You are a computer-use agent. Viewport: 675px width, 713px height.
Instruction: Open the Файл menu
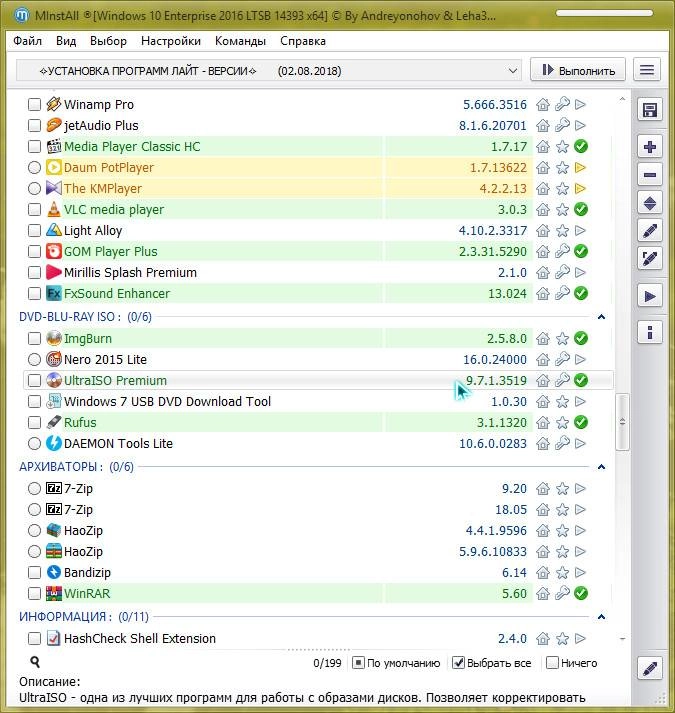point(27,41)
